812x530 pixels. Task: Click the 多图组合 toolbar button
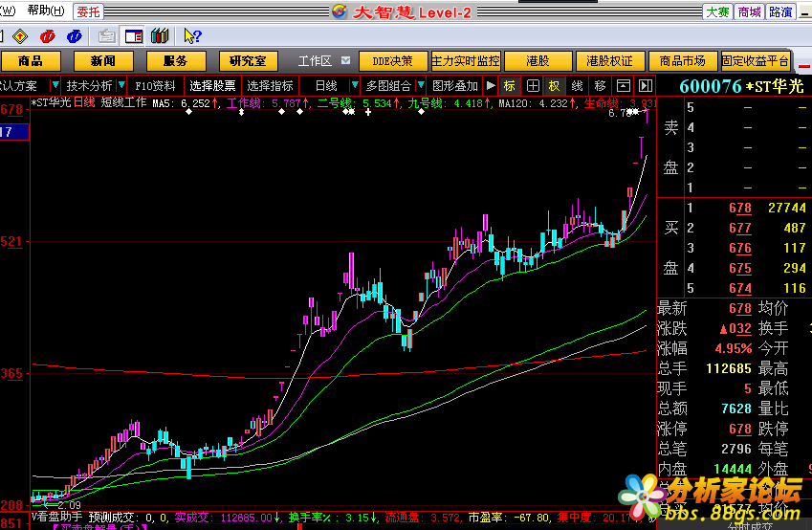(388, 86)
